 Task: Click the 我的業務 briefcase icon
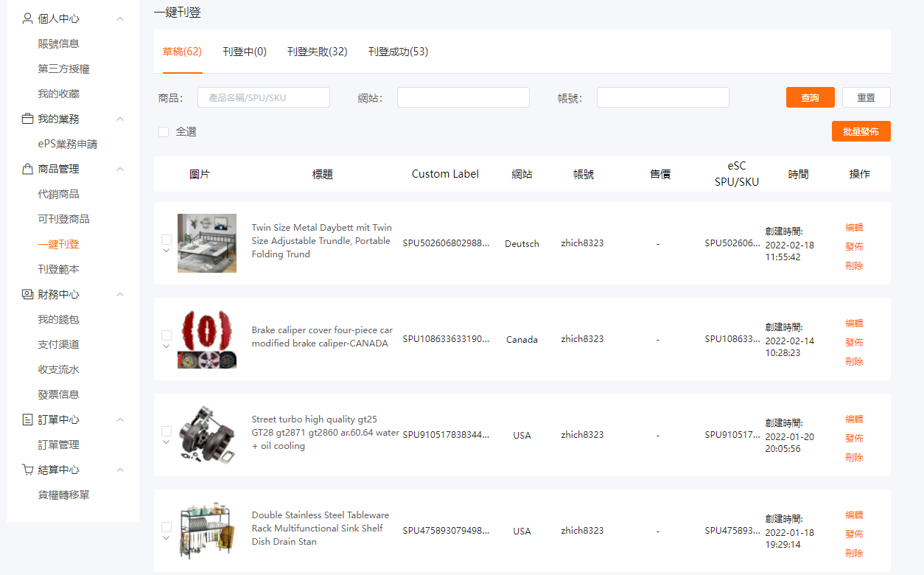(28, 119)
